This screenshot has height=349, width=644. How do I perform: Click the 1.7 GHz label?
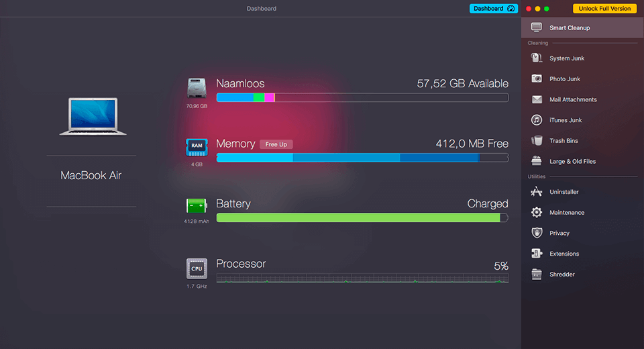pyautogui.click(x=197, y=286)
